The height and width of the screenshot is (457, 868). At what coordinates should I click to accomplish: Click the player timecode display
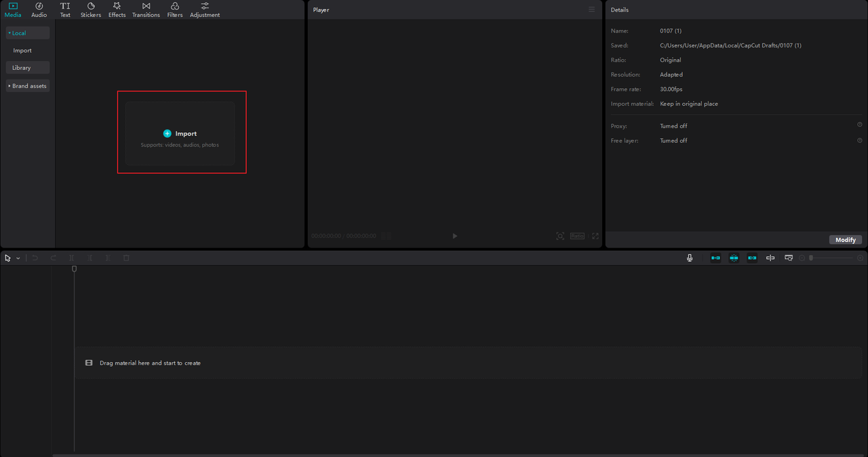tap(344, 236)
